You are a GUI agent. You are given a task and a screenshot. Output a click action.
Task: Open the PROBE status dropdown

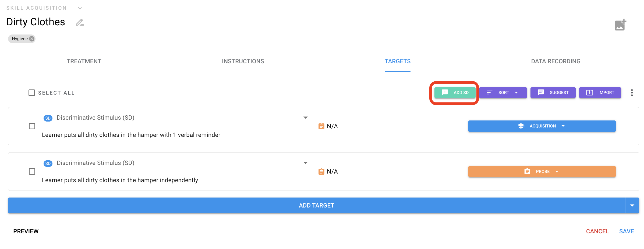click(x=542, y=171)
